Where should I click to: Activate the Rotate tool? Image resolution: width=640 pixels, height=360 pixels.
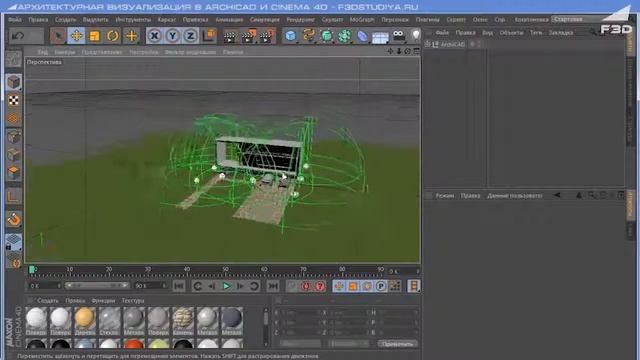tap(113, 36)
